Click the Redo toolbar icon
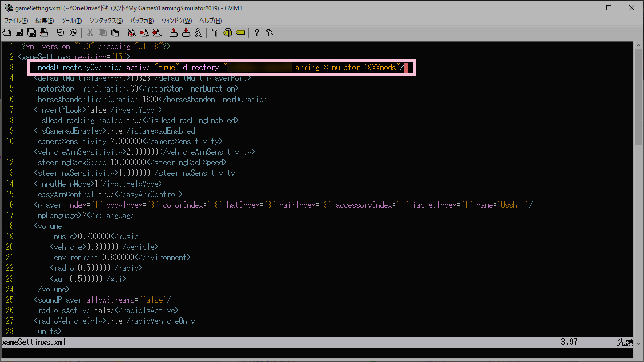Screen dimensions: 644x362 point(73,33)
